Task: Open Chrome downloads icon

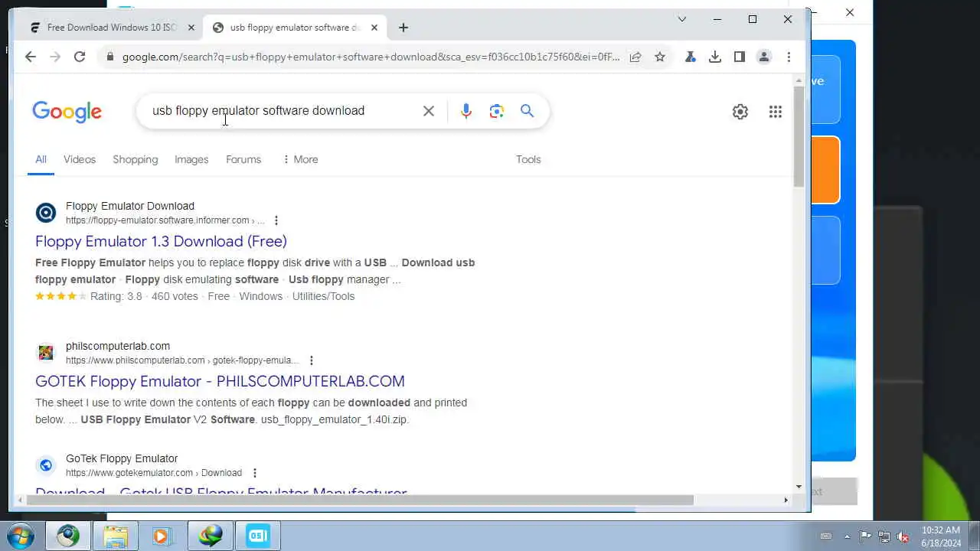Action: pyautogui.click(x=715, y=57)
